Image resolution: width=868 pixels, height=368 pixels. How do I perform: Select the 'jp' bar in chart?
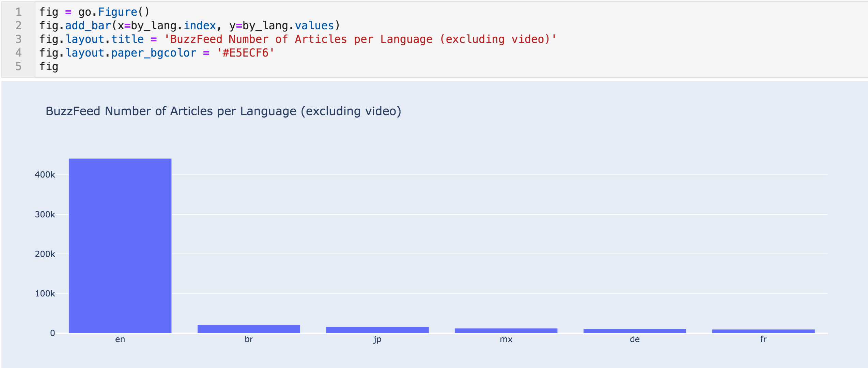point(377,330)
